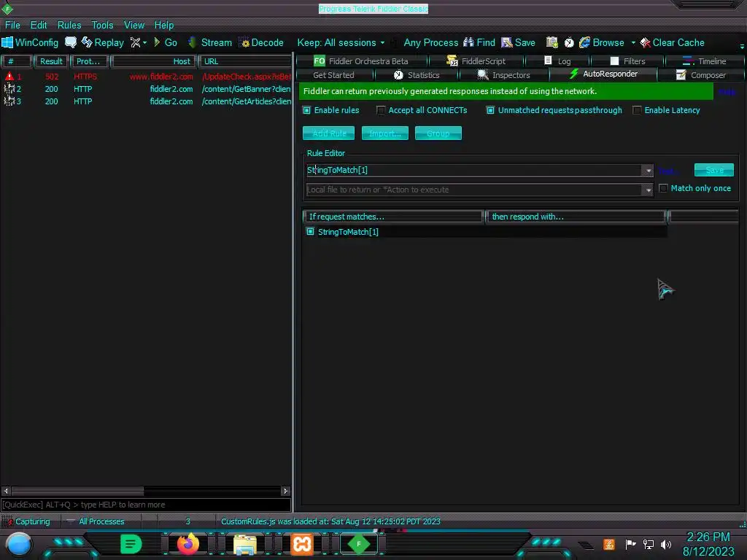This screenshot has height=560, width=747.
Task: Click the Local file to return field
Action: (474, 190)
